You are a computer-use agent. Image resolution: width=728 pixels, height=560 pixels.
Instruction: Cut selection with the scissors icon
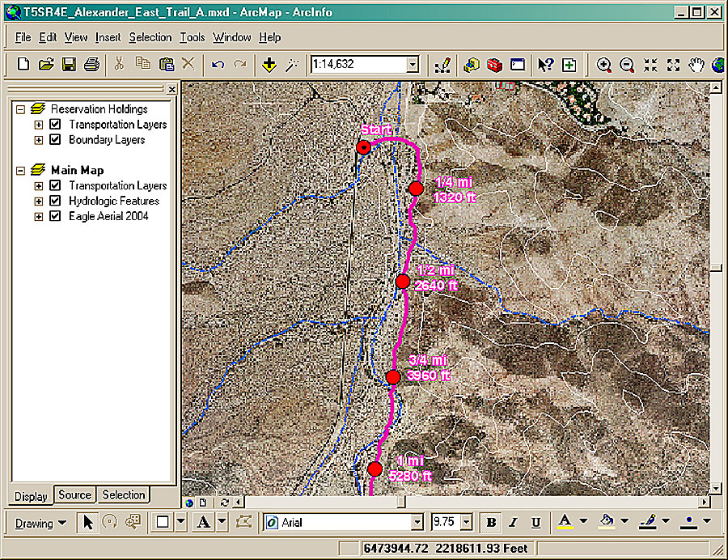coord(120,64)
